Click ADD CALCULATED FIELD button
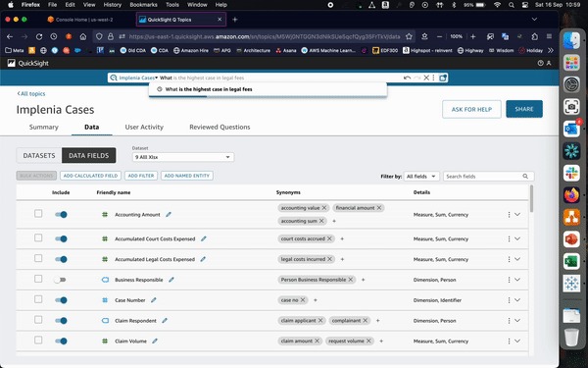Viewport: 588px width, 368px height. pyautogui.click(x=90, y=176)
